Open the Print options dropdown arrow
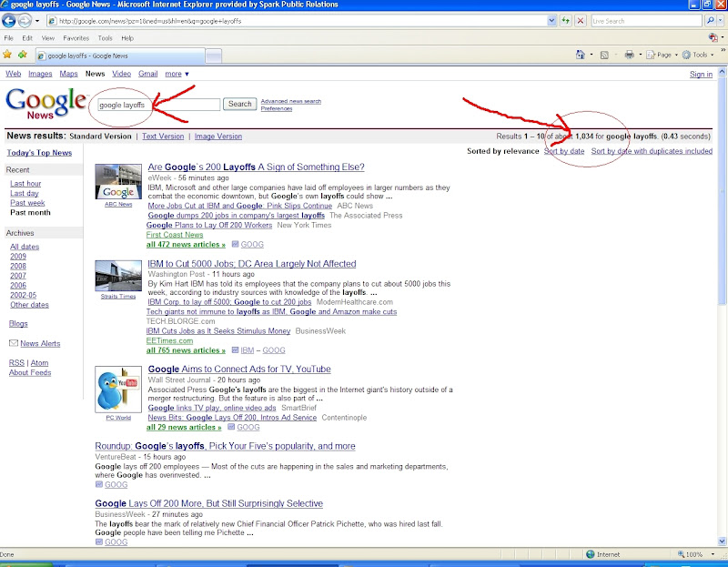This screenshot has height=567, width=728. (x=641, y=55)
